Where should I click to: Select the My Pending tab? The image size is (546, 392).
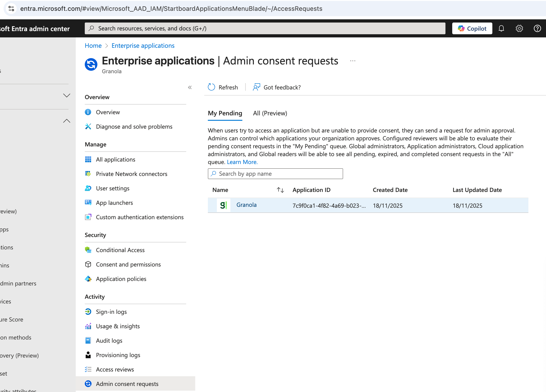[x=225, y=113]
